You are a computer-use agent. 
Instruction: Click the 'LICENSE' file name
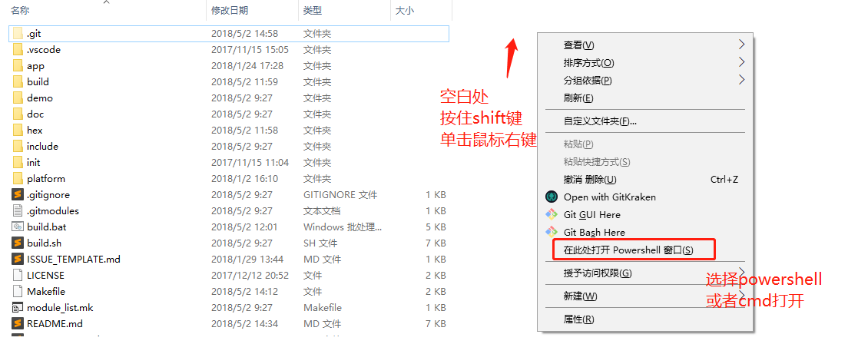pos(45,275)
